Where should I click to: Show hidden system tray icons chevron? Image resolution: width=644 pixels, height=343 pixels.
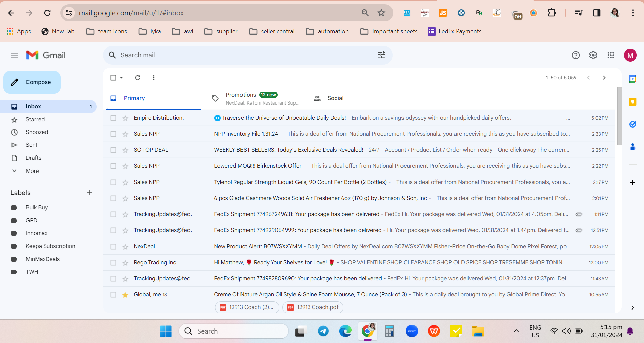point(516,331)
